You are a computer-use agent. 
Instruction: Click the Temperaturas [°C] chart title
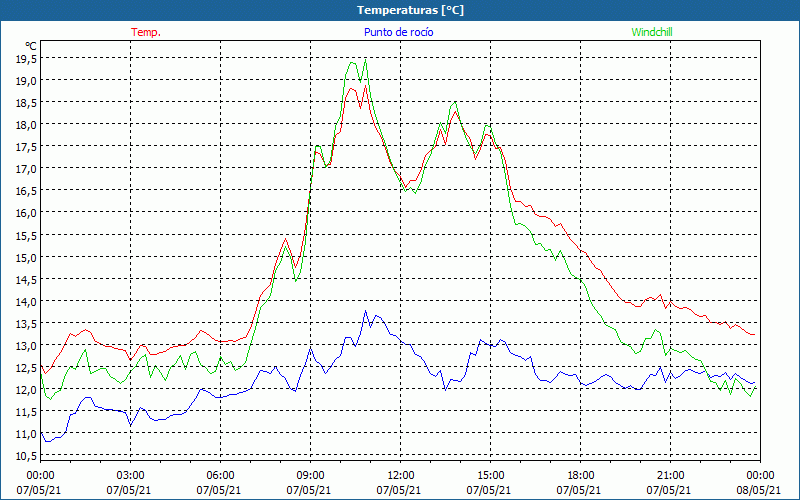pos(410,10)
